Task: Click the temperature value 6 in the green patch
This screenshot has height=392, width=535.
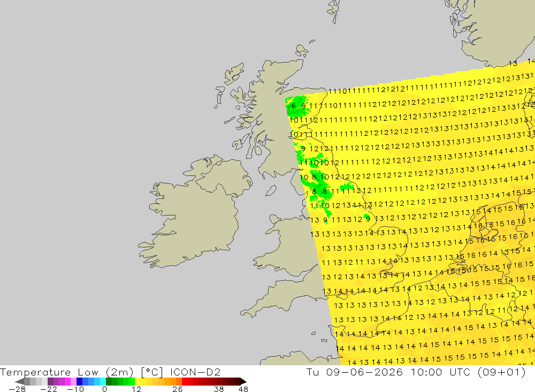Action: tap(294, 106)
